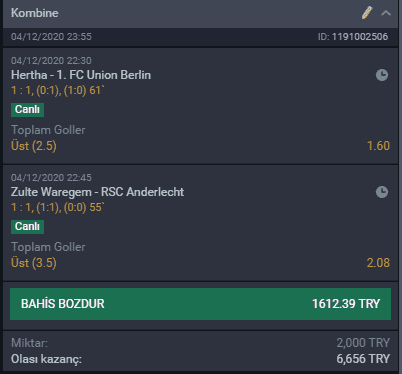
Task: Click the live score 1:1 at 55 minutes
Action: [58, 207]
